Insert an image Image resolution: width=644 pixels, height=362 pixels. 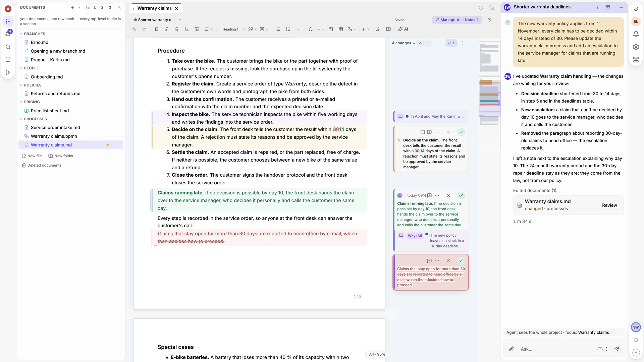[331, 29]
